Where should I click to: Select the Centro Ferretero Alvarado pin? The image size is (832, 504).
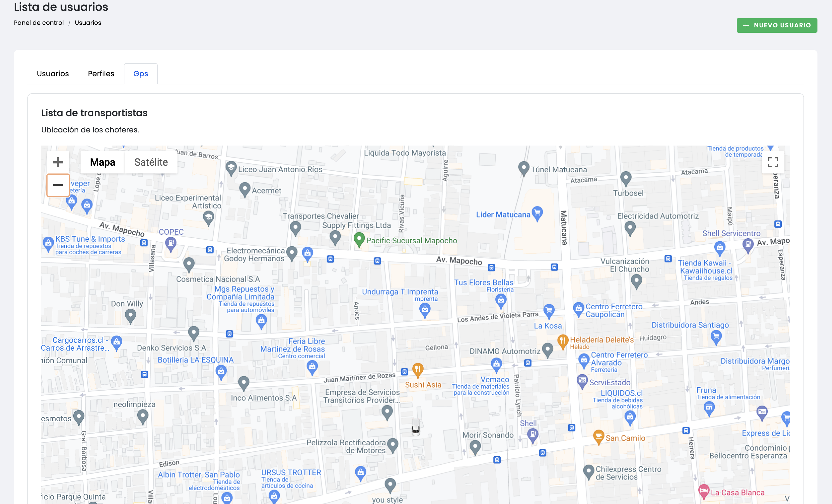583,361
